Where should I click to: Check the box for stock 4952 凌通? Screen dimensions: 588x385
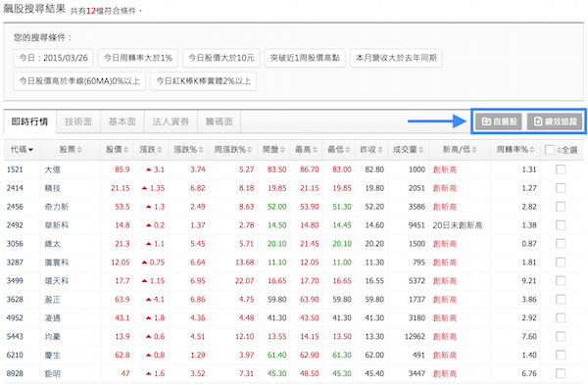561,318
